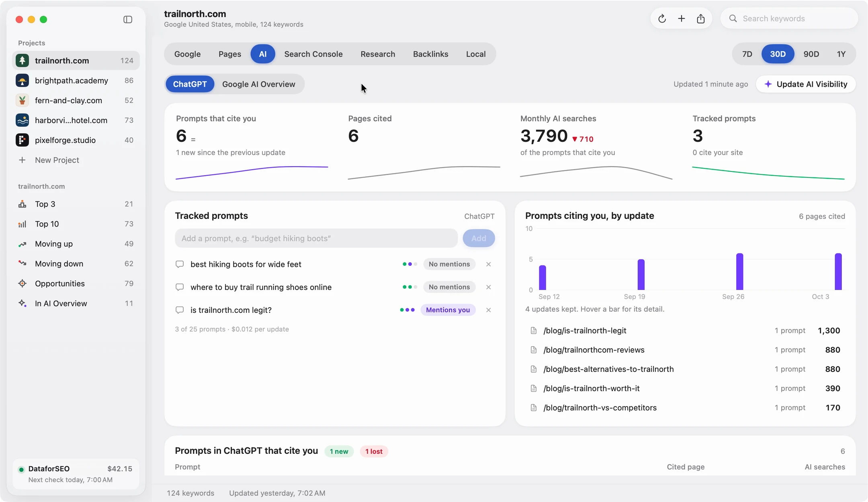Open /blog/trailnorth-vs-competitors row

click(685, 408)
